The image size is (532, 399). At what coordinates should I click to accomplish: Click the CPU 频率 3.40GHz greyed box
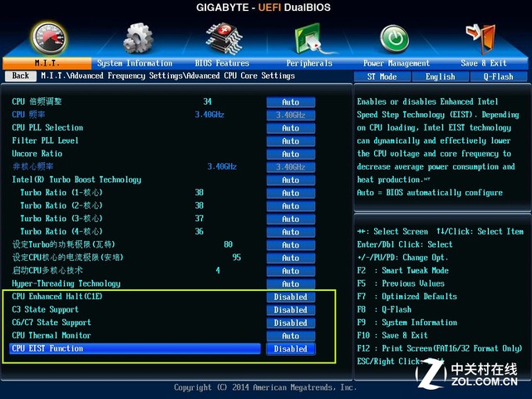pyautogui.click(x=291, y=115)
